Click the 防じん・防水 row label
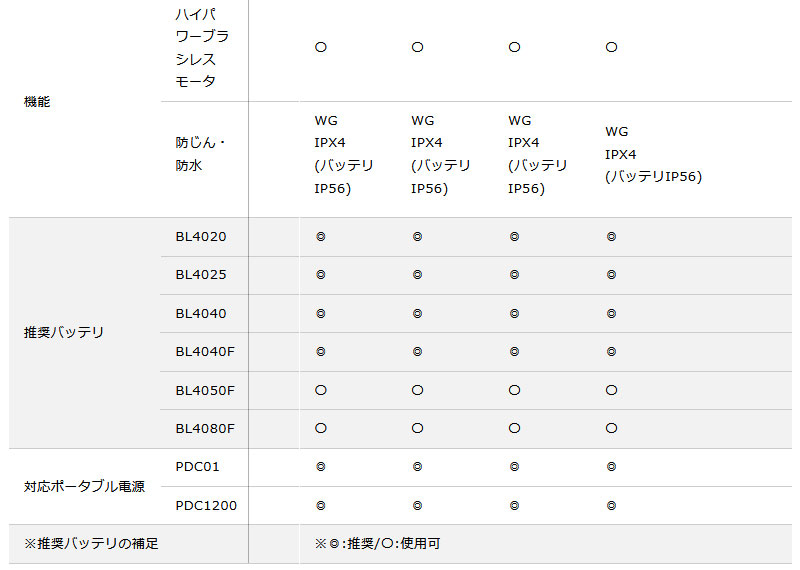This screenshot has width=800, height=570. pos(189,154)
